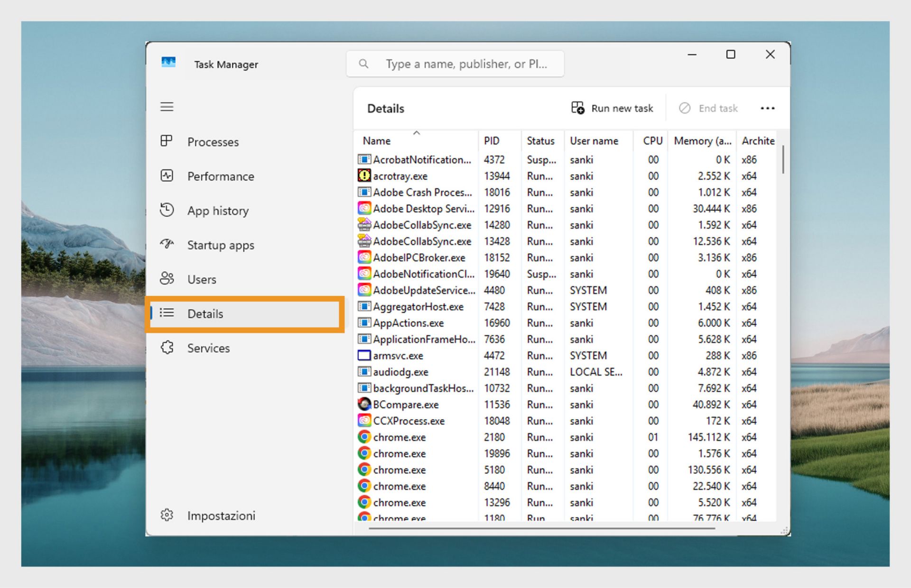Sort by the Memory column header
911x588 pixels.
[x=703, y=141]
